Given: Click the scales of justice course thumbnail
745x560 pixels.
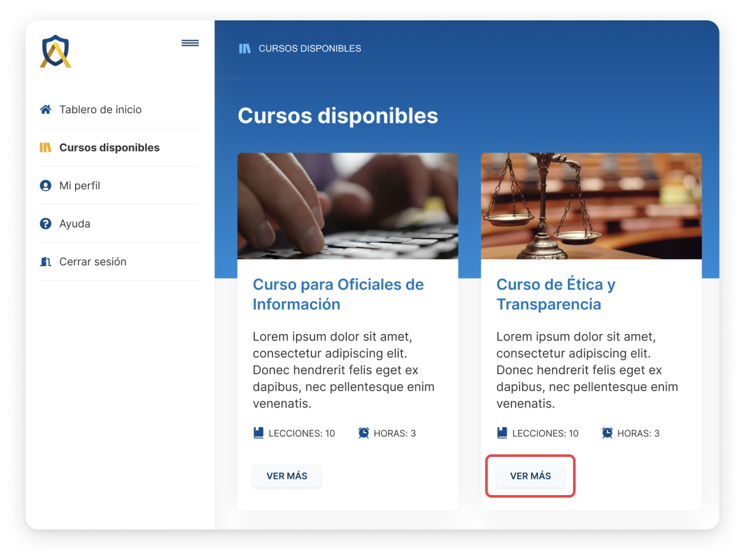Looking at the screenshot, I should (x=592, y=206).
